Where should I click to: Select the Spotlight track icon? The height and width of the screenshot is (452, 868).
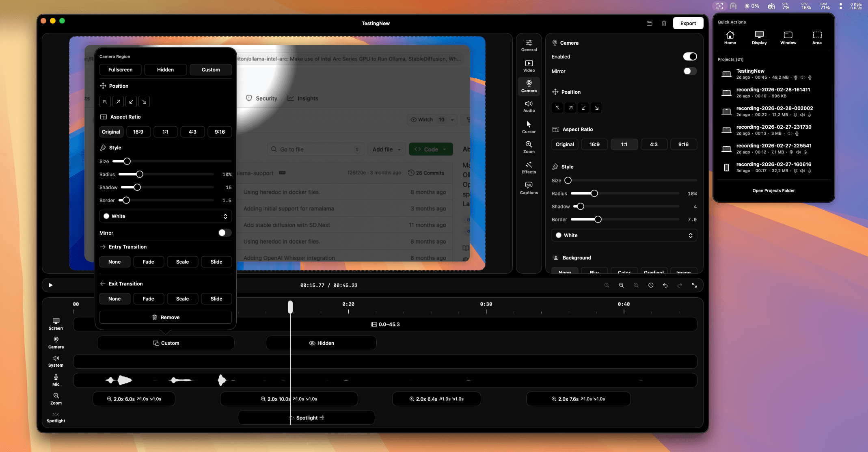point(56,417)
